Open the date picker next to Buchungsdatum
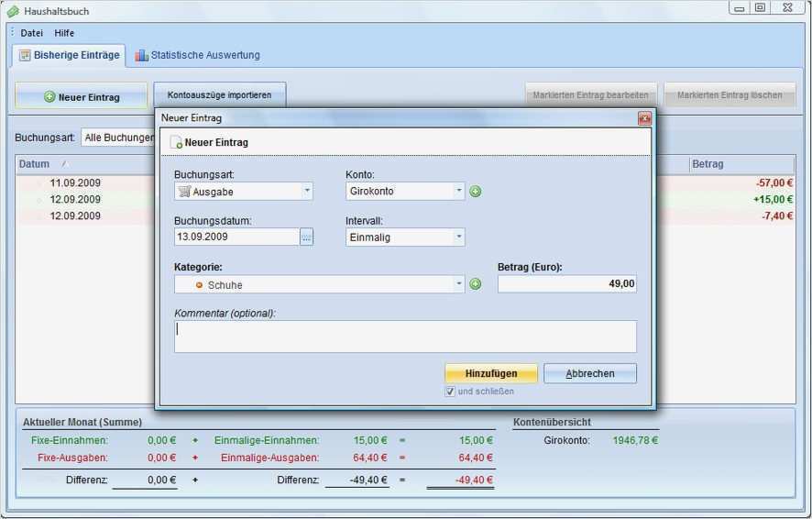Image resolution: width=812 pixels, height=519 pixels. click(x=306, y=237)
